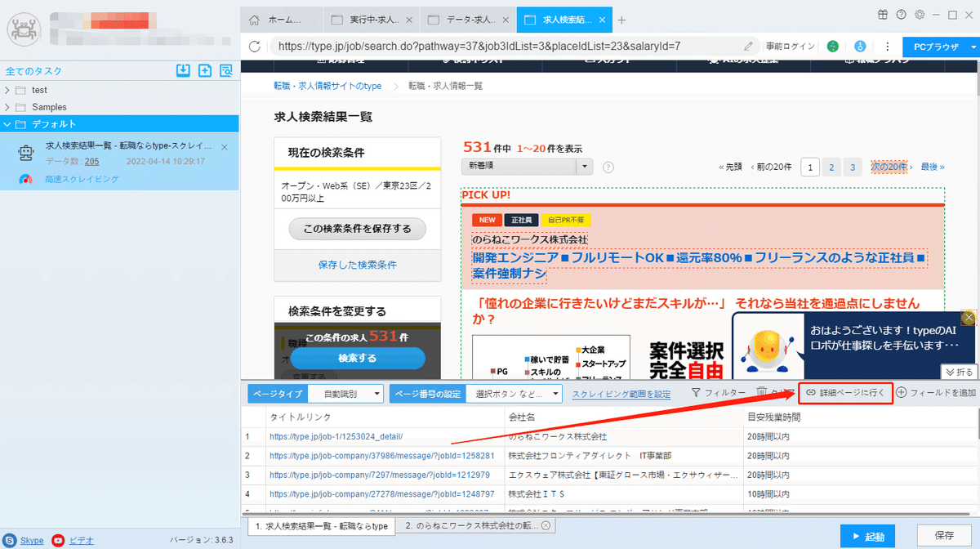Remove the 求人検索結果一覧 task with its X

(225, 147)
